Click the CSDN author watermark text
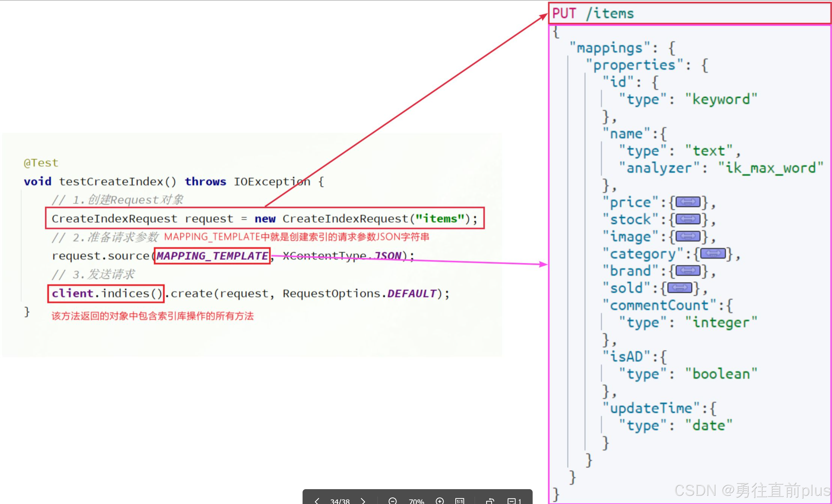The width and height of the screenshot is (832, 504). coord(752,490)
